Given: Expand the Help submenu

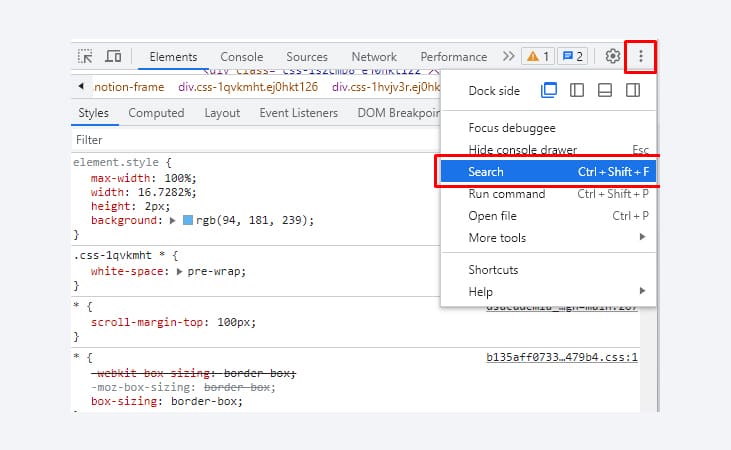Looking at the screenshot, I should coord(548,291).
